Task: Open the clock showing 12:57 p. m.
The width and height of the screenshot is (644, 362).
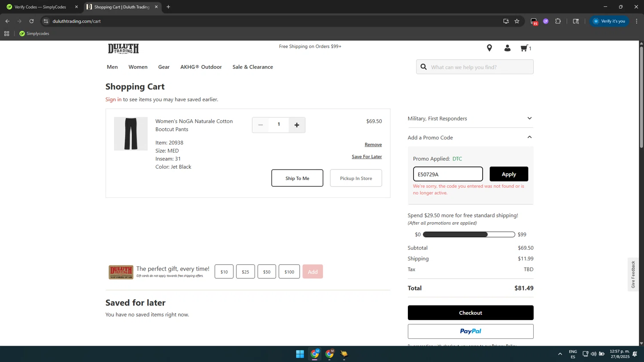Action: tap(620, 354)
